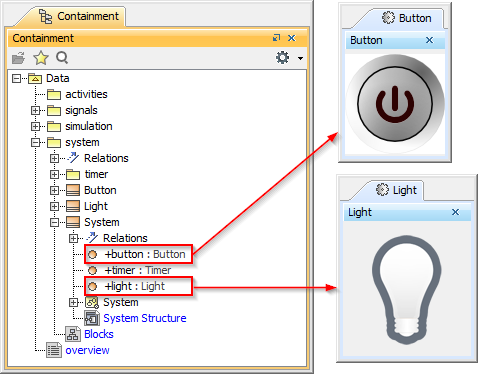Undock the Containment panel with float icon

click(276, 38)
